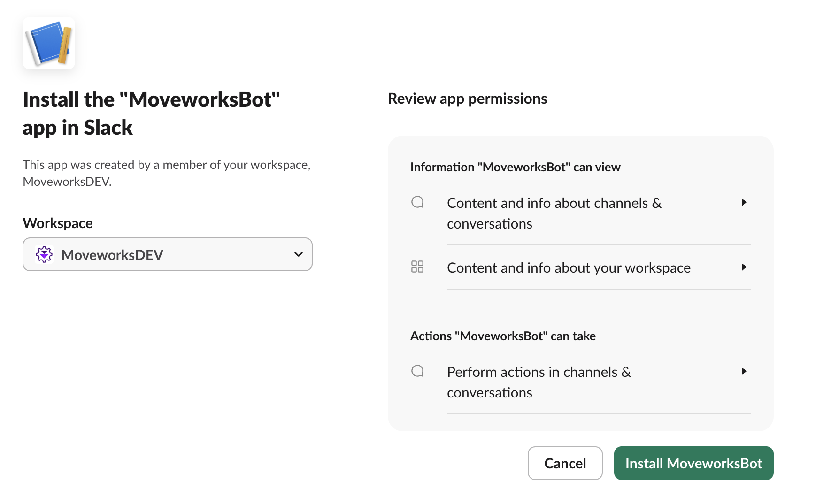Image resolution: width=816 pixels, height=504 pixels.
Task: Expand Perform actions in channels & conversations arrow
Action: click(x=744, y=371)
